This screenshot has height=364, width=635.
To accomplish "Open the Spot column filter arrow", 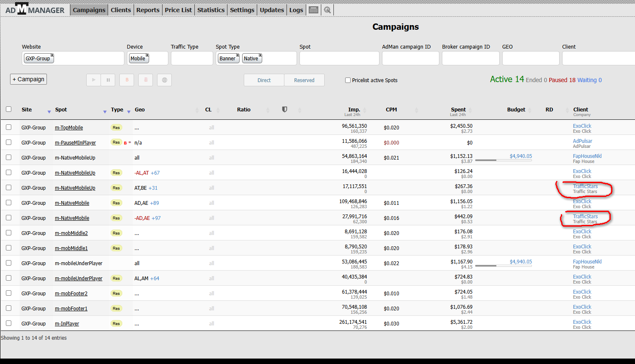I will 105,112.
